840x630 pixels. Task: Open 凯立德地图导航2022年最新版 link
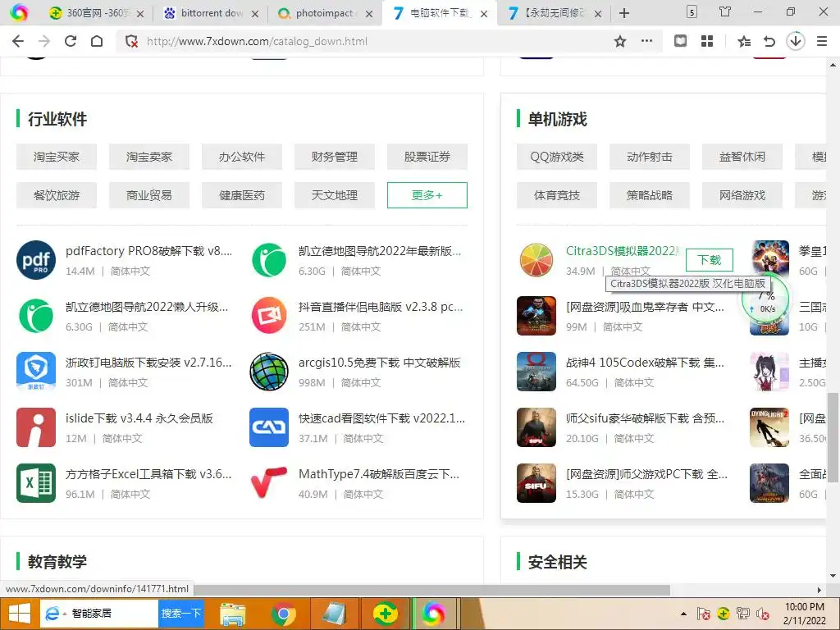pyautogui.click(x=380, y=251)
